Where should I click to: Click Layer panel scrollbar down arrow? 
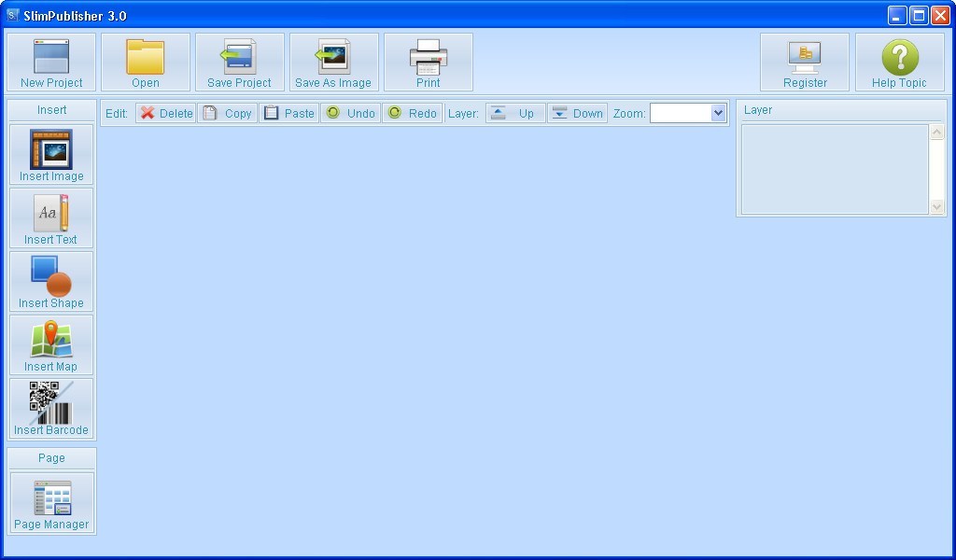point(937,207)
